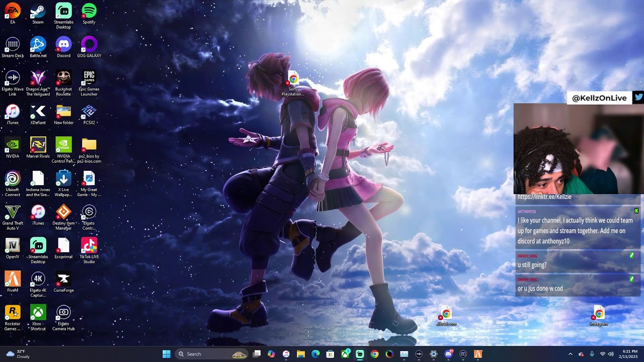Select the Epic Games Launcher shortcut

tap(89, 78)
